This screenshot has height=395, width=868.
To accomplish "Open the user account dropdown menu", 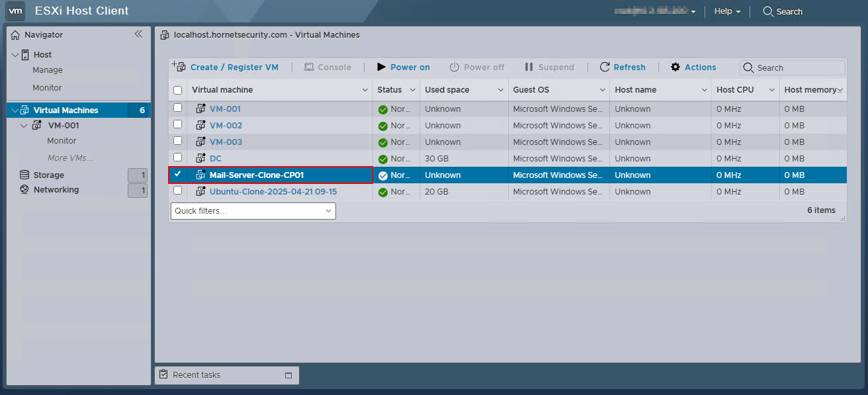I will (655, 11).
